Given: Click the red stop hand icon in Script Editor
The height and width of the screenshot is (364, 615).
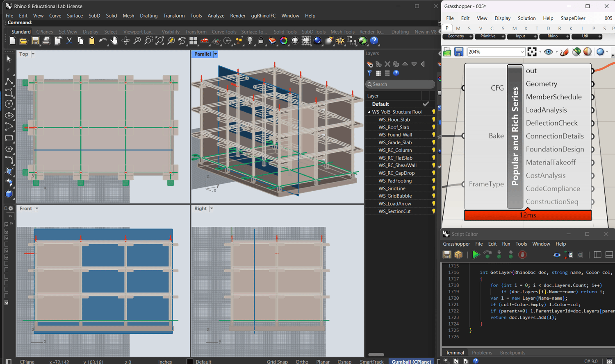Looking at the screenshot, I should click(x=522, y=255).
